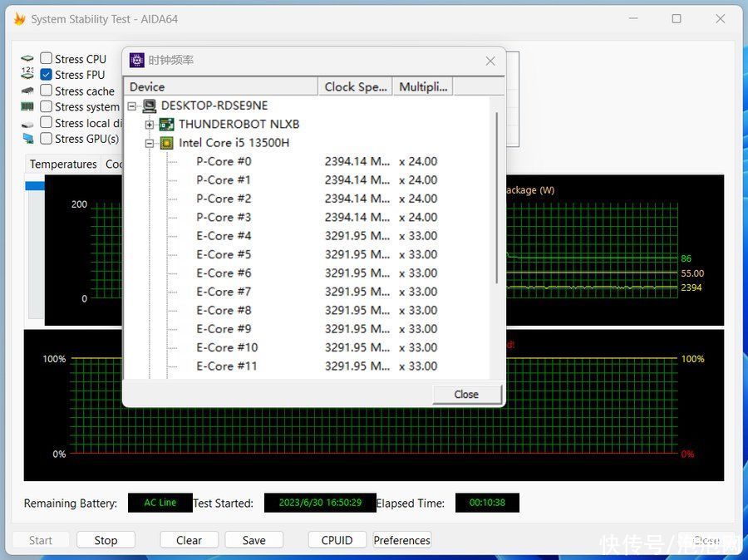Click the 2394.14 clock value of P-Core #3
Screen dimensions: 748x560
coord(357,217)
